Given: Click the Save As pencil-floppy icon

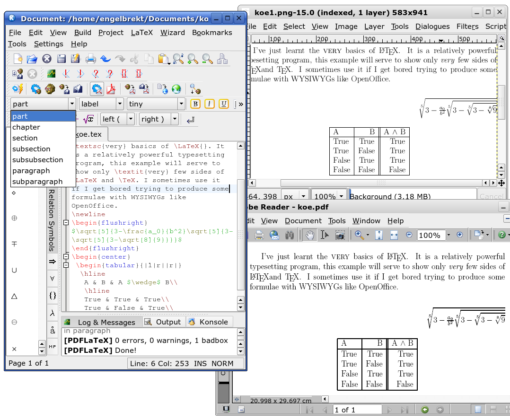Looking at the screenshot, I should pyautogui.click(x=76, y=59).
